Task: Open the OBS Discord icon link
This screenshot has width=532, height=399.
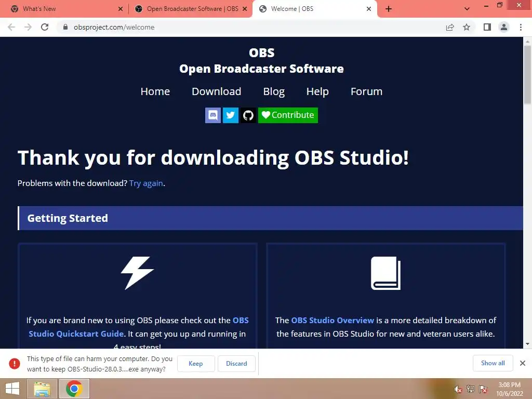Action: 212,115
